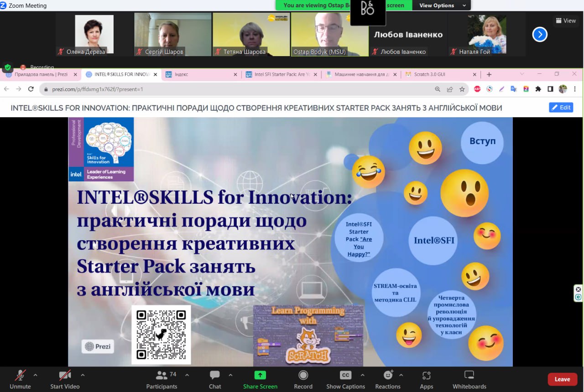
Task: Open Zoom Apps
Action: pos(427,379)
